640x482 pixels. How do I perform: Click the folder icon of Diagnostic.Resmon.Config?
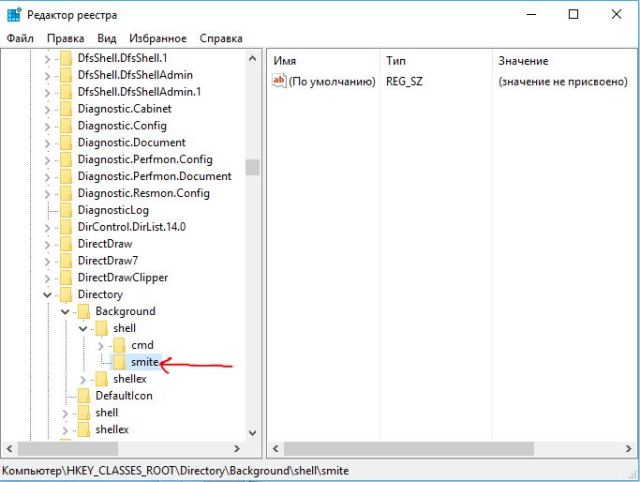click(66, 193)
